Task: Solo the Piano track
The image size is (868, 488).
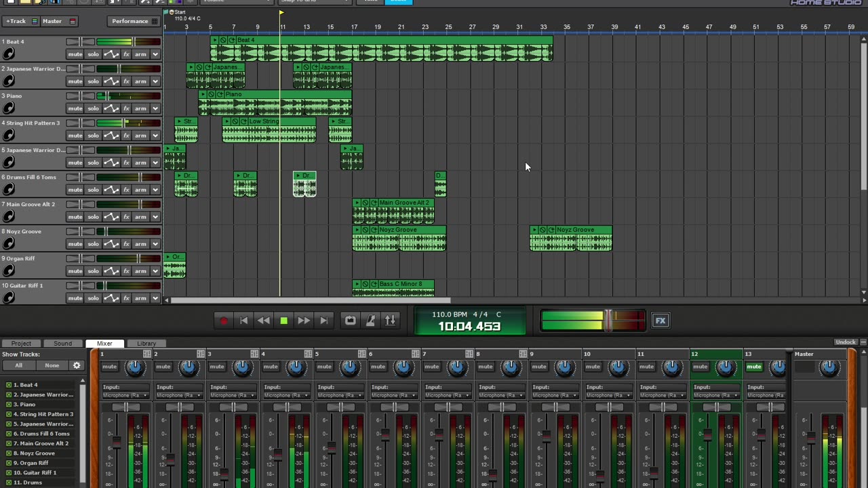Action: coord(94,108)
